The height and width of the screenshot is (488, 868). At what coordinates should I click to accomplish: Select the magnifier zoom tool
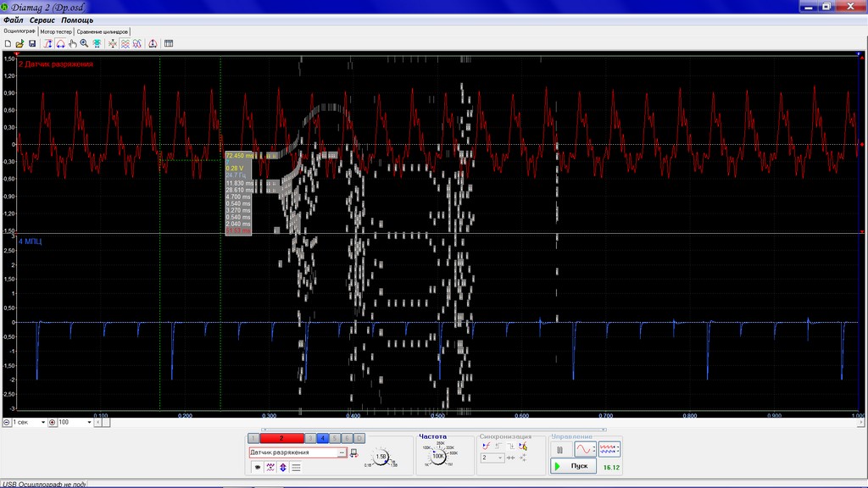click(x=84, y=44)
